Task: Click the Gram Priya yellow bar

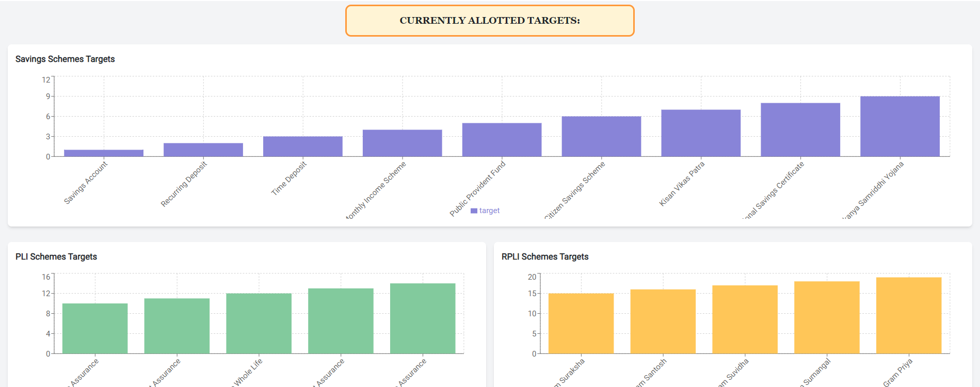Action: click(909, 315)
